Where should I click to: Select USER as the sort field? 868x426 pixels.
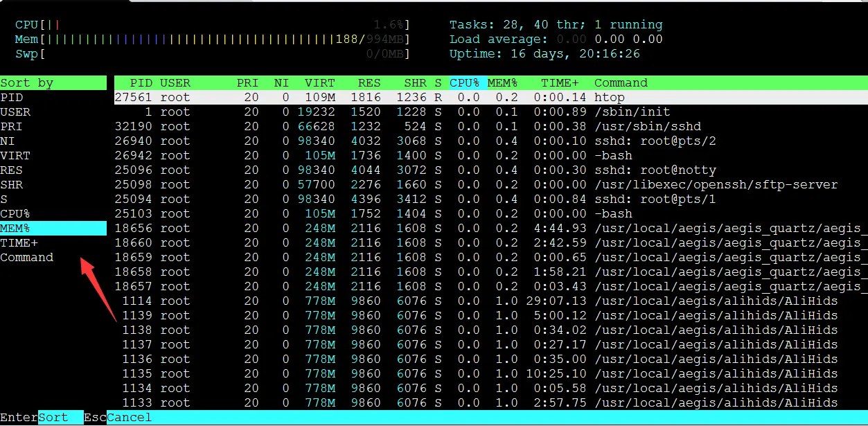16,112
